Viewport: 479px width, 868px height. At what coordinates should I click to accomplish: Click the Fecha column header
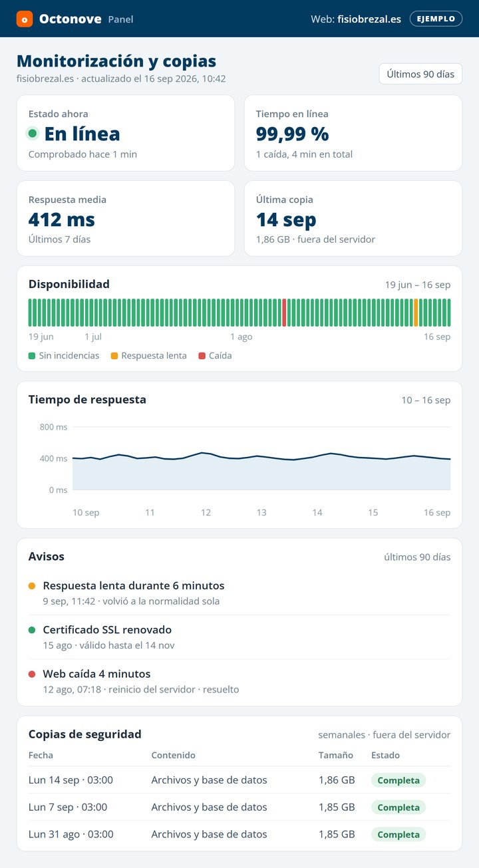coord(41,755)
